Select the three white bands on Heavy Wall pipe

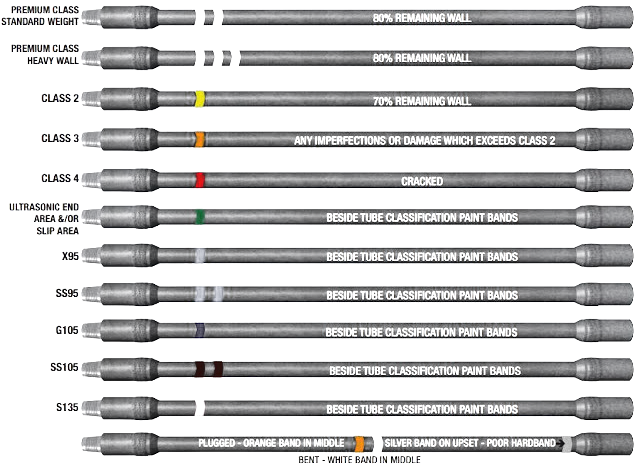point(218,58)
